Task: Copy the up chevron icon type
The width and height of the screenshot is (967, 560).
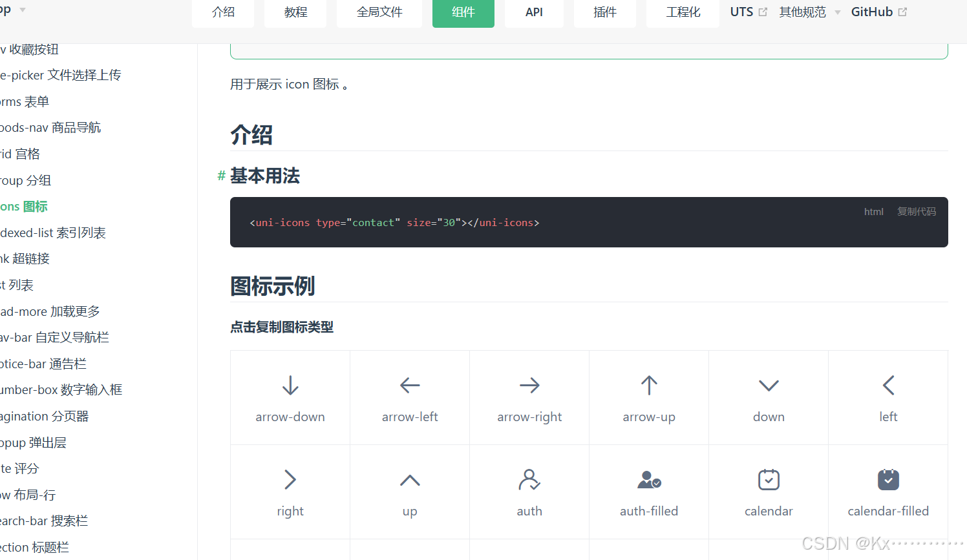Action: 410,492
